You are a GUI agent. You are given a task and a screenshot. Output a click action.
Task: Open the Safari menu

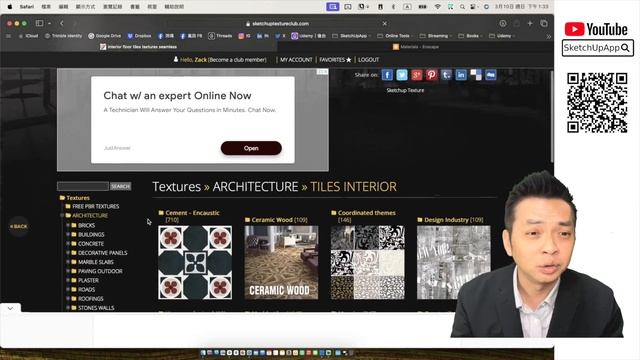pos(27,7)
